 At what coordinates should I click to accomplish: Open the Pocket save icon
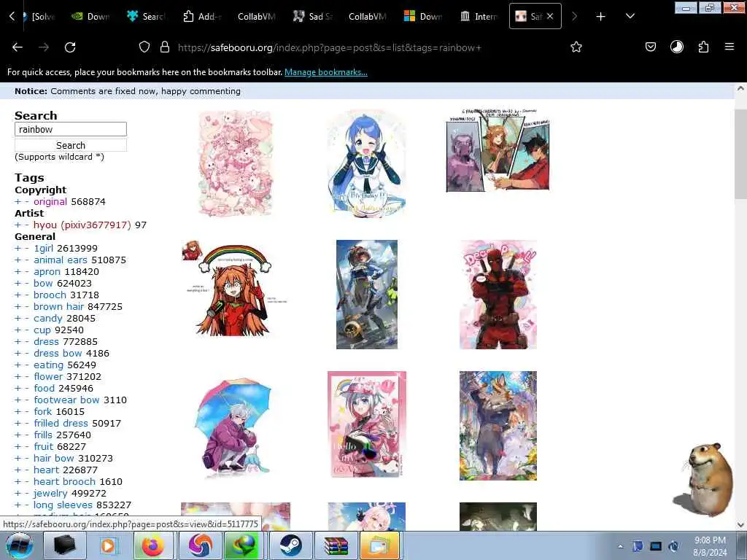point(650,47)
